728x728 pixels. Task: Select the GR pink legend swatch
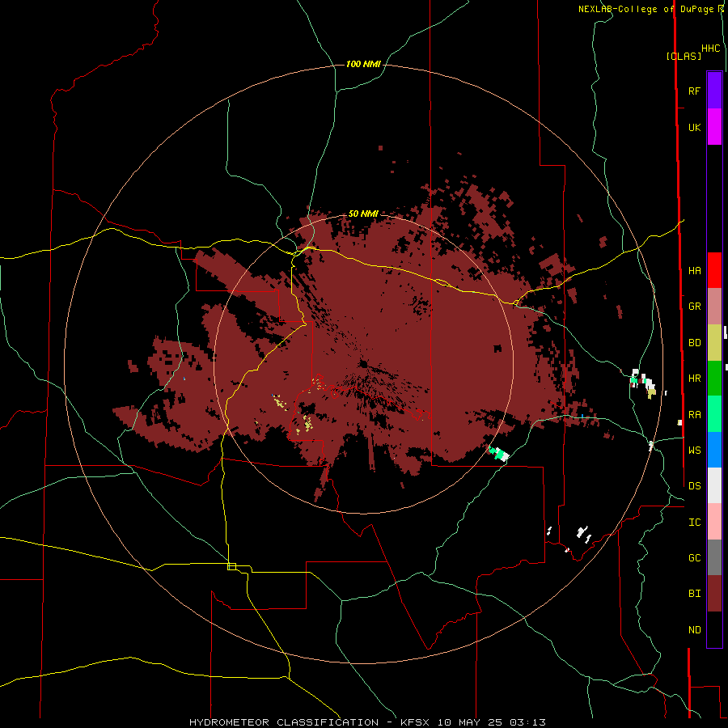(714, 307)
